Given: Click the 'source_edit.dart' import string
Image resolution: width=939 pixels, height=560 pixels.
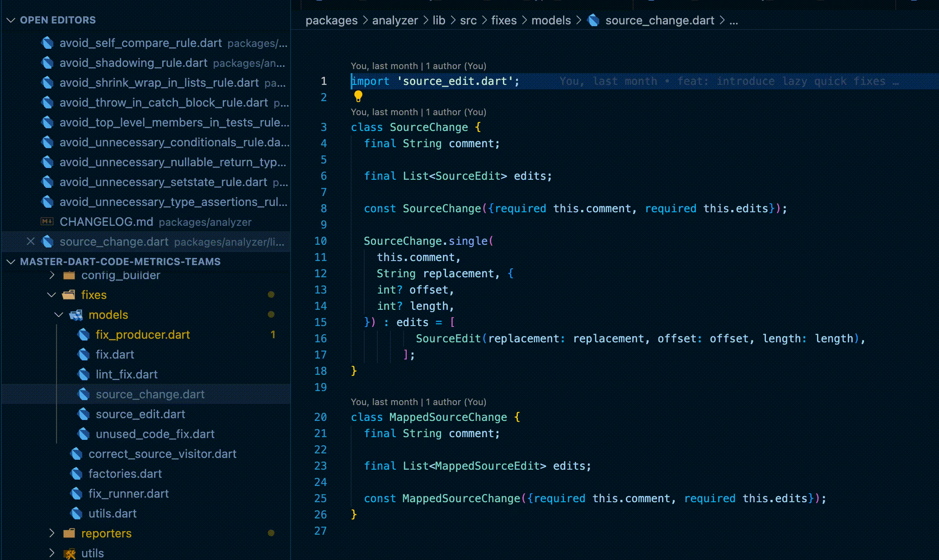Looking at the screenshot, I should pos(455,81).
